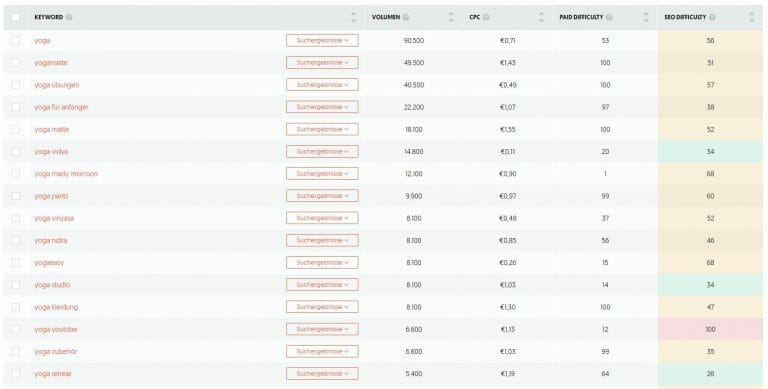768x389 pixels.
Task: Click the volume value 49.500
Action: [414, 63]
